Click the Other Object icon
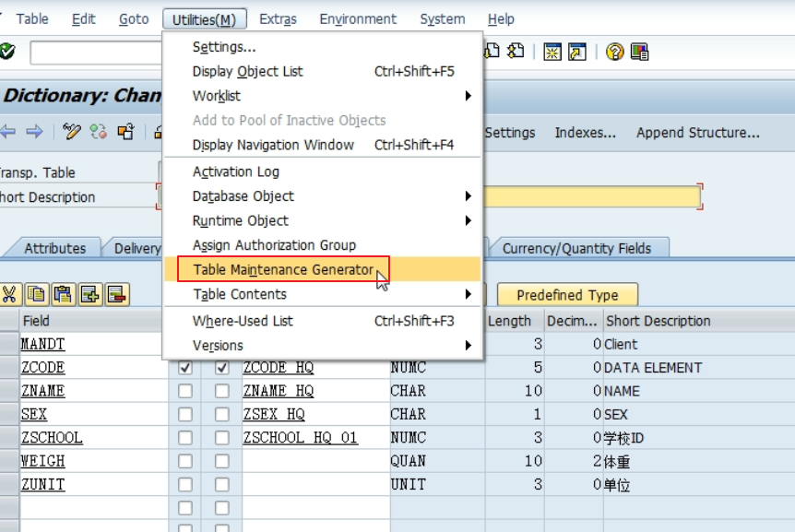Screen dimensions: 795x532 [125, 132]
